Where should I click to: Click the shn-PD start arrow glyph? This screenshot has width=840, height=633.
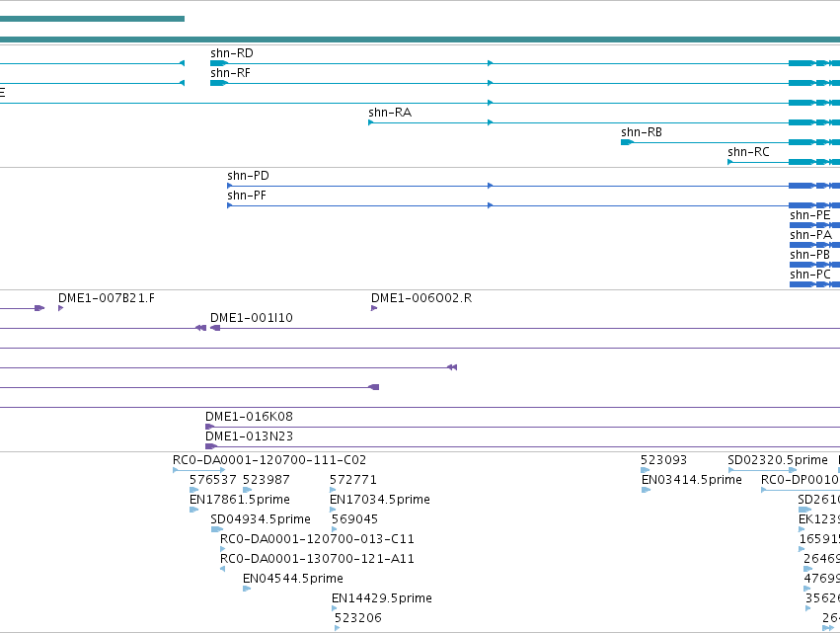[x=229, y=186]
